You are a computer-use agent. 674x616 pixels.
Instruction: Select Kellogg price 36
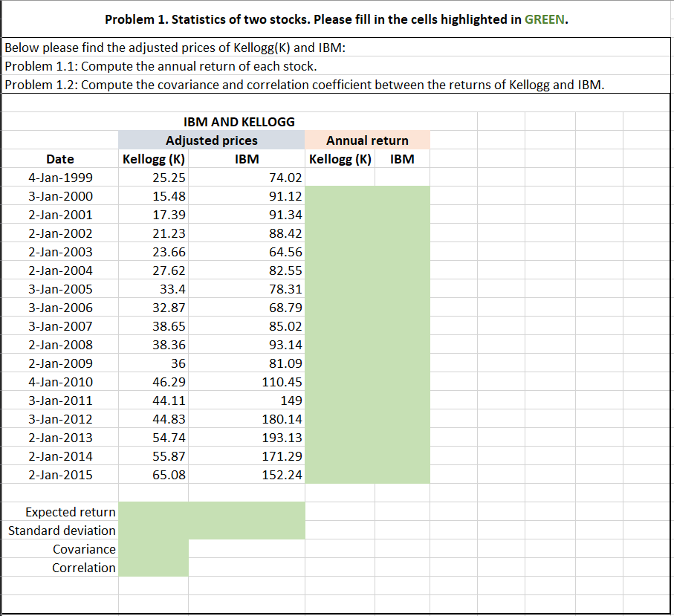pyautogui.click(x=154, y=363)
